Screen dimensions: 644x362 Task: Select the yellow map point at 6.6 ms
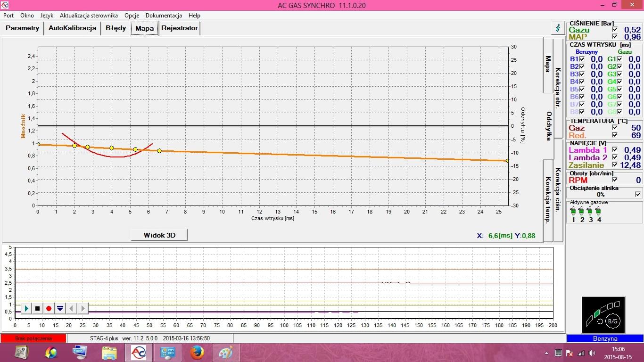pyautogui.click(x=159, y=151)
